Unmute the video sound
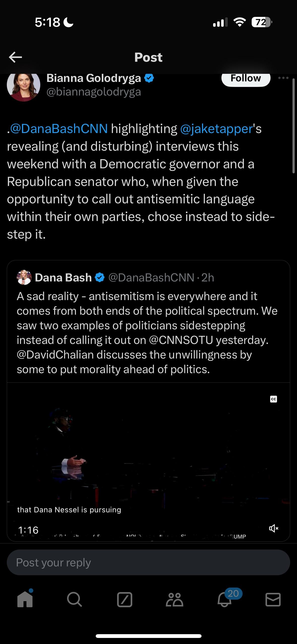Viewport: 297px width, 644px height. (274, 528)
